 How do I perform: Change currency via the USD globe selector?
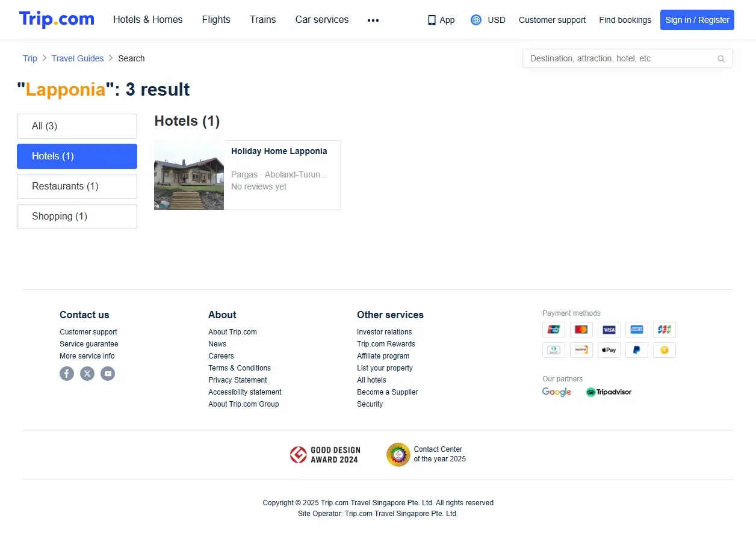pos(488,20)
